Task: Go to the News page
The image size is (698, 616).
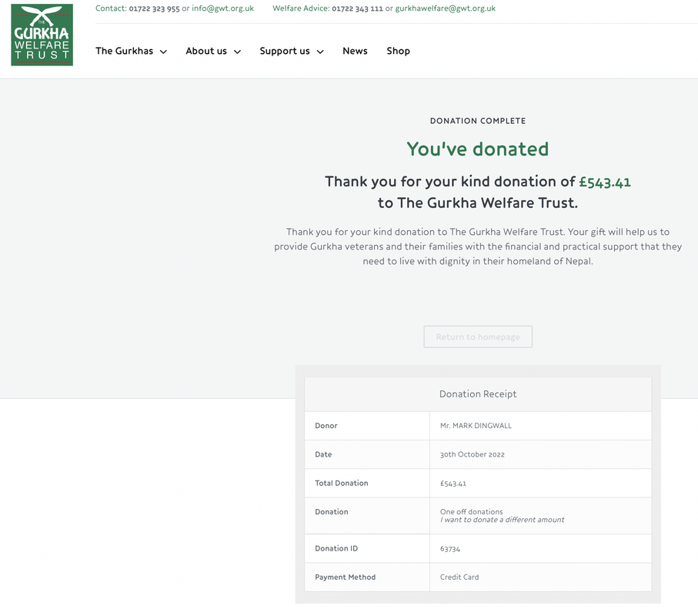Action: point(355,51)
